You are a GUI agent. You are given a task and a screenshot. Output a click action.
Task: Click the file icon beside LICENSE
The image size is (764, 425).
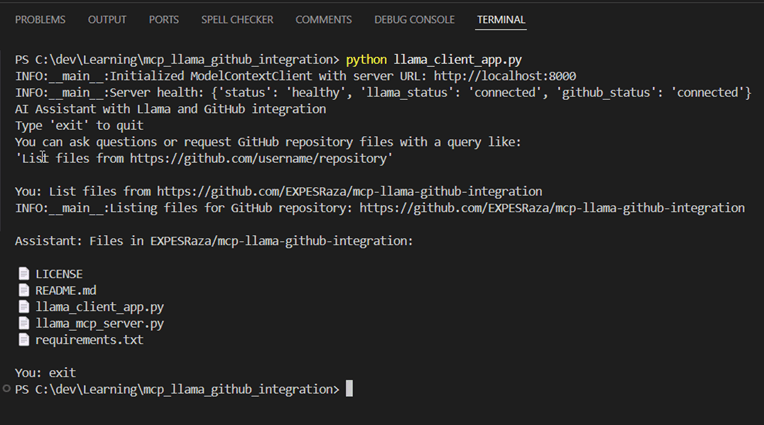tap(23, 273)
